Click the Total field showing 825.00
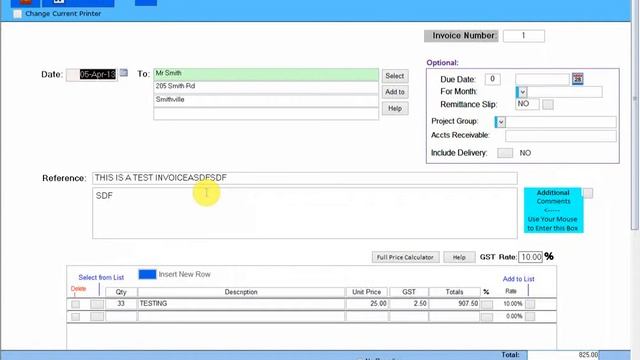This screenshot has width=640, height=360. [563, 355]
